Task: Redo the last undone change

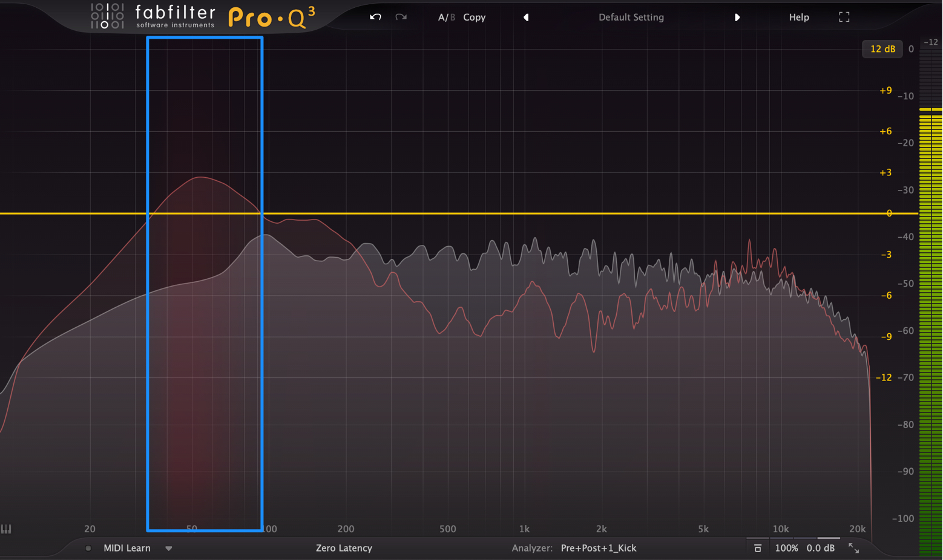Action: (401, 17)
